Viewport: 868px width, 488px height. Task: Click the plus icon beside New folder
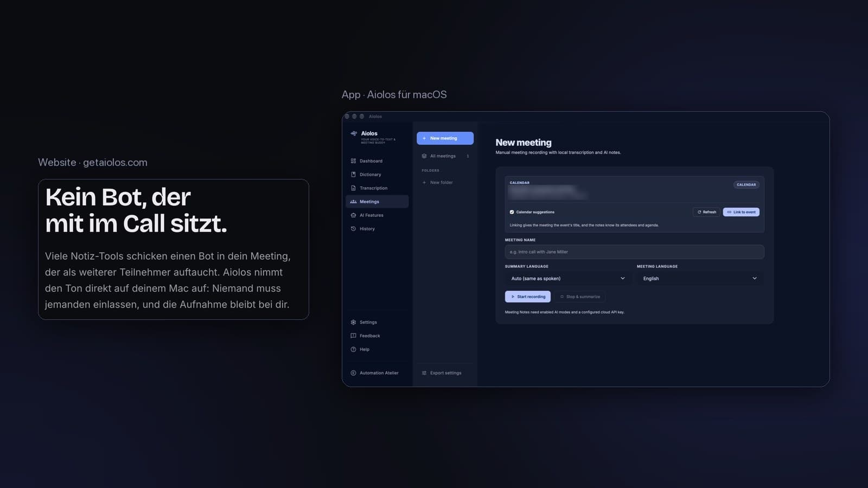(424, 183)
